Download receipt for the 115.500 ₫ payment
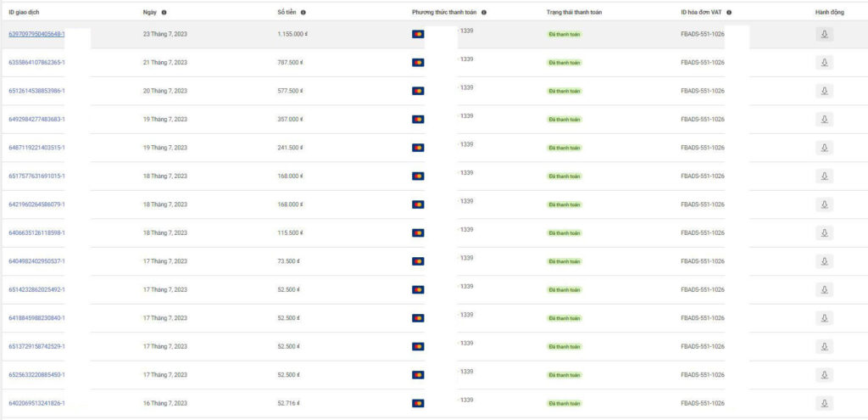This screenshot has width=868, height=420. [x=824, y=232]
